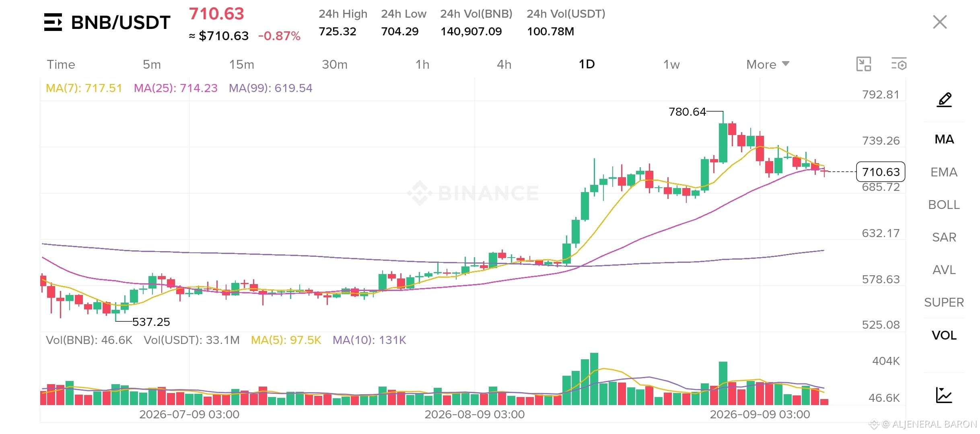Image resolution: width=980 pixels, height=434 pixels.
Task: Toggle the VOL sub-indicator
Action: click(944, 335)
